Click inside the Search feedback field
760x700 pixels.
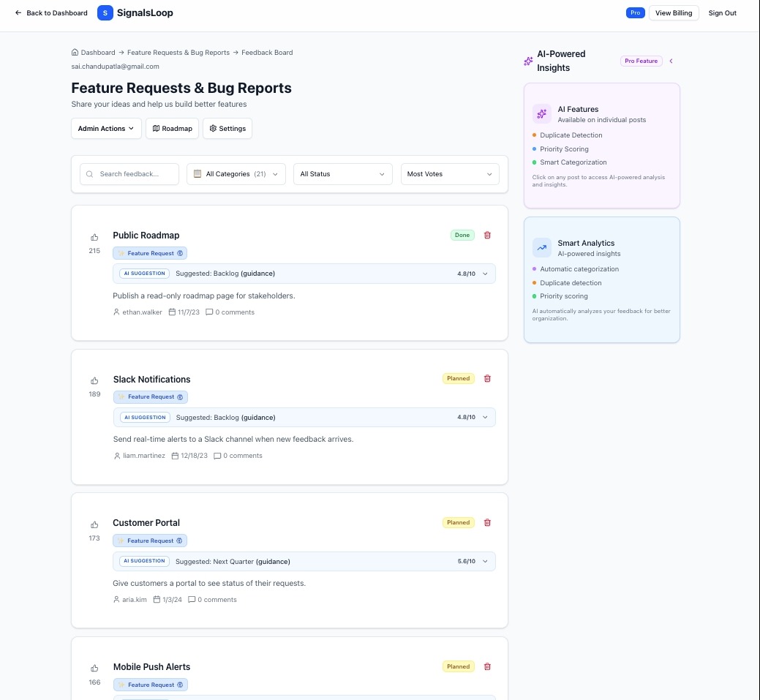(x=132, y=174)
